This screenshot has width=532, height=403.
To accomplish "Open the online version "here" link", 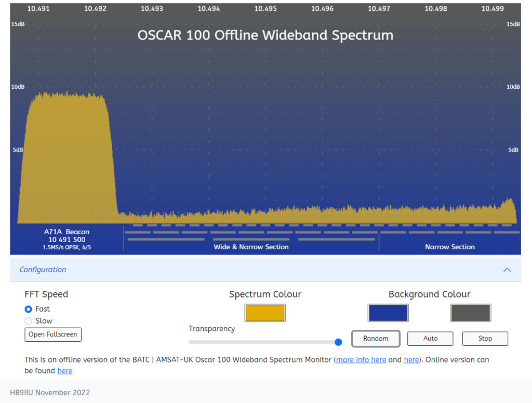I will (x=65, y=371).
